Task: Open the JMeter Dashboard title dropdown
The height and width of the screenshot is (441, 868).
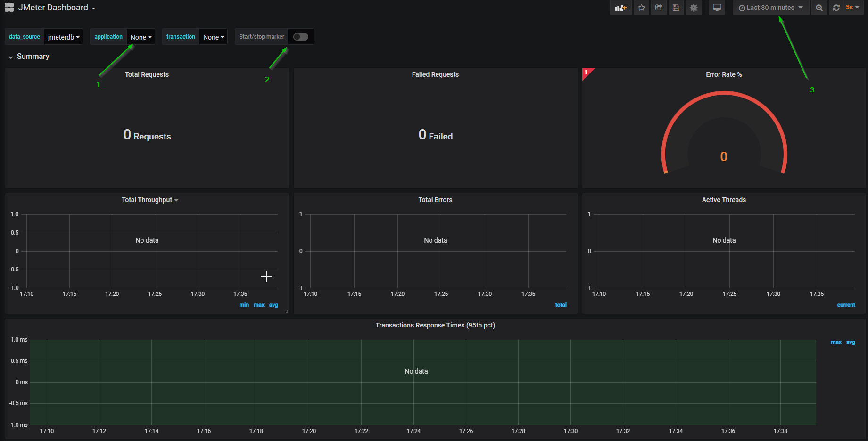Action: click(57, 8)
